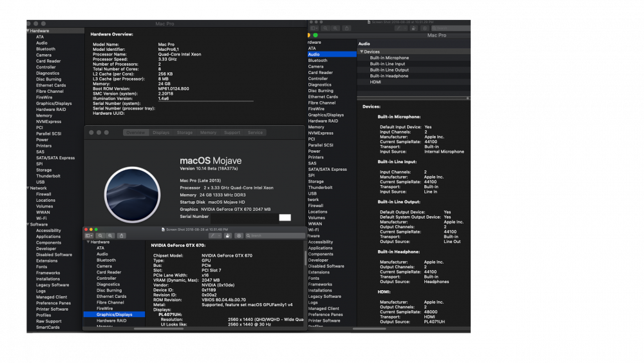644x363 pixels.
Task: Select highlight pen in 10.51.48 PM Preview toolbar
Action: (213, 235)
